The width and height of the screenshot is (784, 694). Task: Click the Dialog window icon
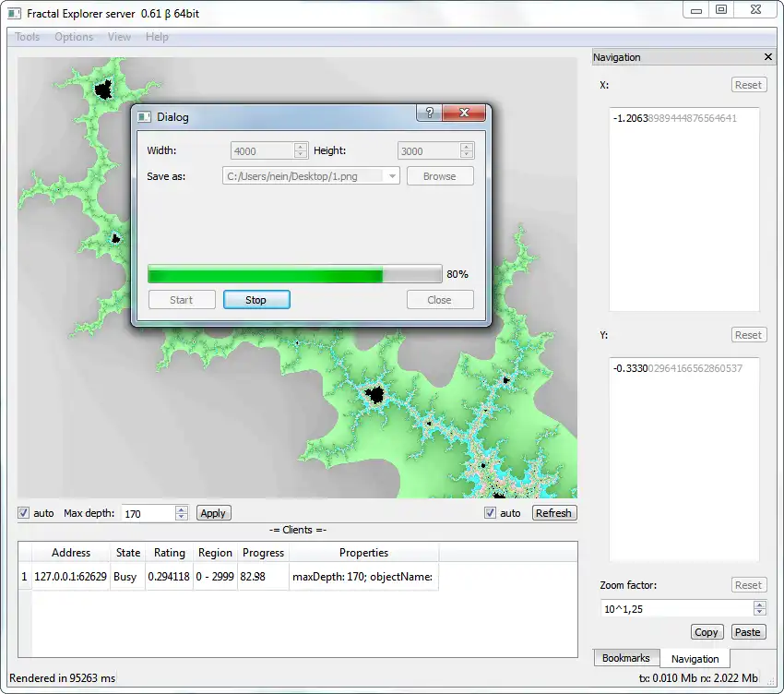point(144,116)
